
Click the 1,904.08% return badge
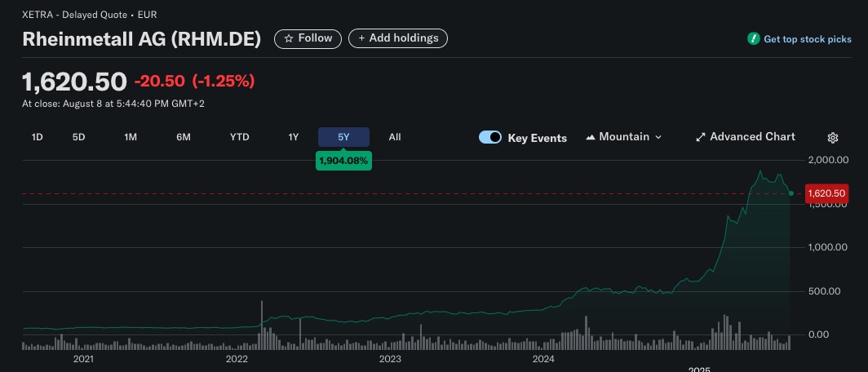[343, 161]
